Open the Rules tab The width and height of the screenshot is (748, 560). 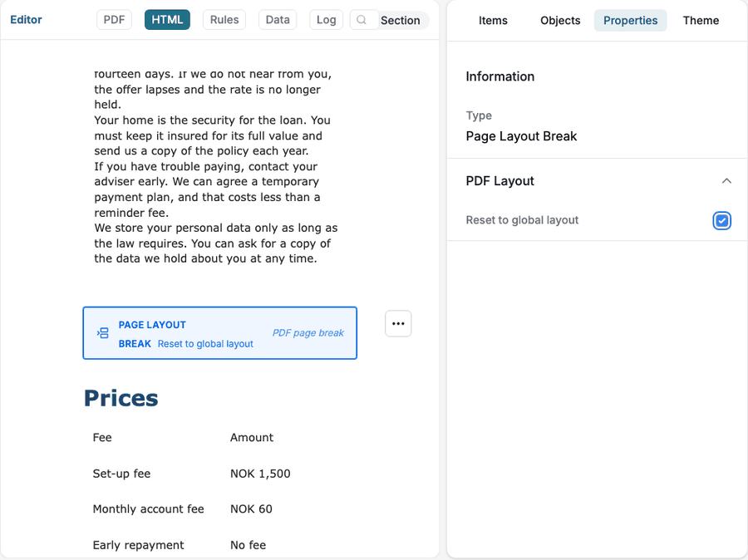coord(224,20)
